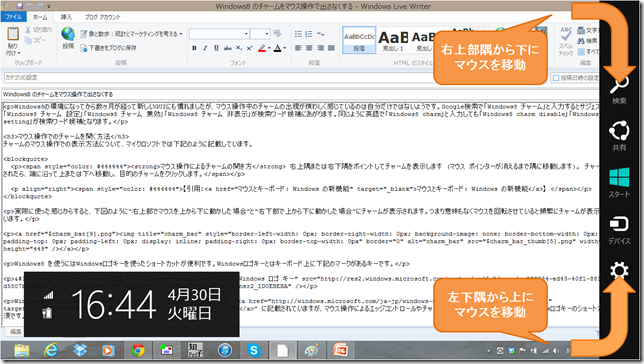
Task: Open the highlight color dropdown arrow
Action: pyautogui.click(x=269, y=48)
